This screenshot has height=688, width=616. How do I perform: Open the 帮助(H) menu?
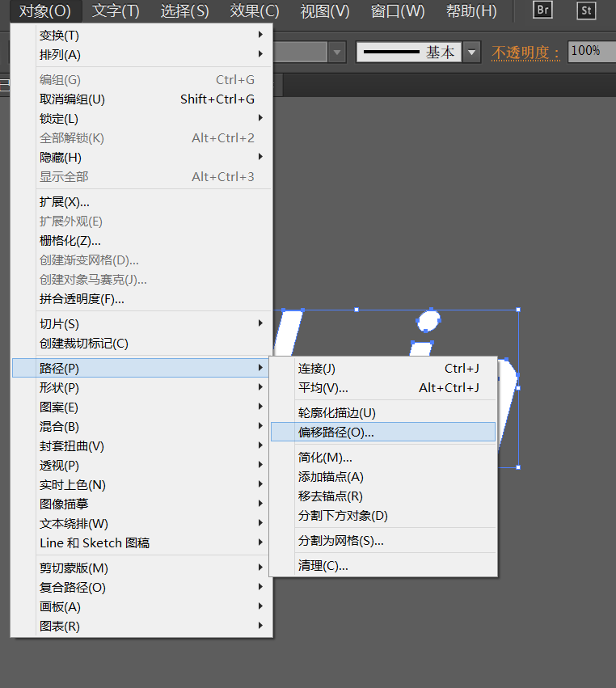click(471, 11)
